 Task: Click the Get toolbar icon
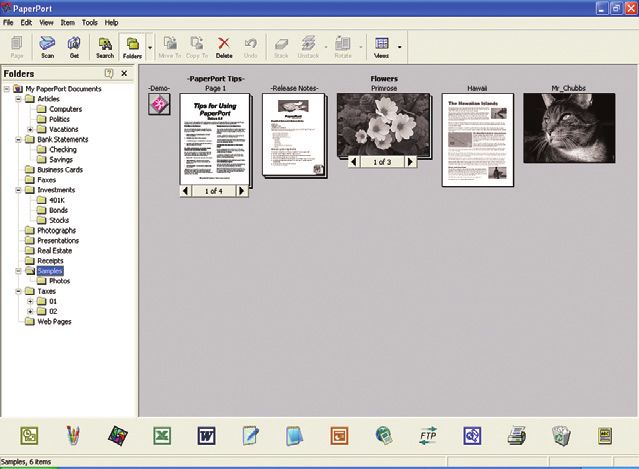click(74, 47)
